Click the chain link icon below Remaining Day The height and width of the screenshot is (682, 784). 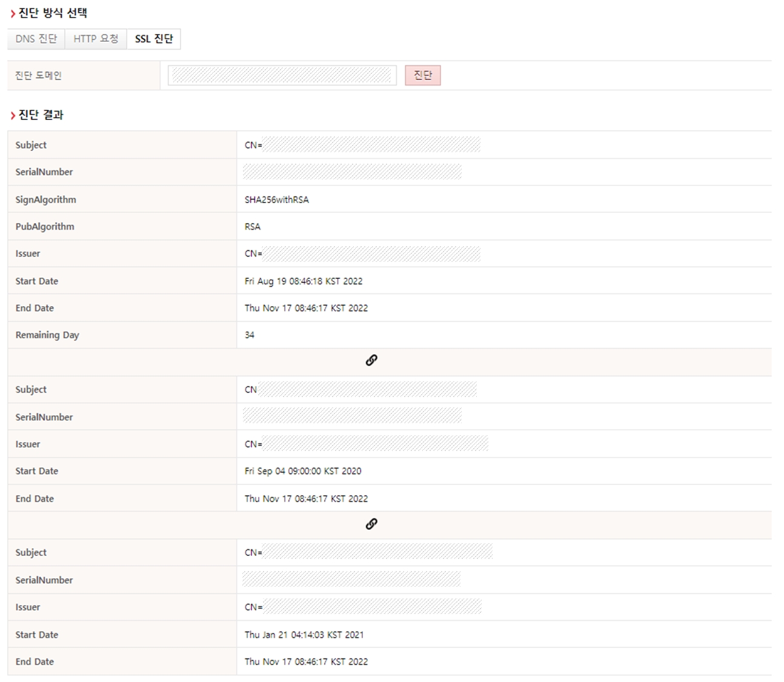[371, 361]
